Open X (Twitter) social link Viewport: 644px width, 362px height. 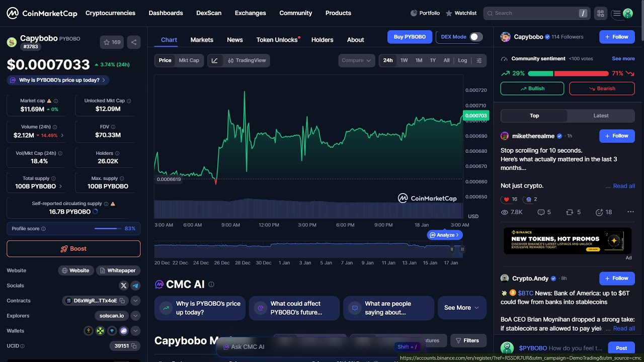(x=124, y=286)
